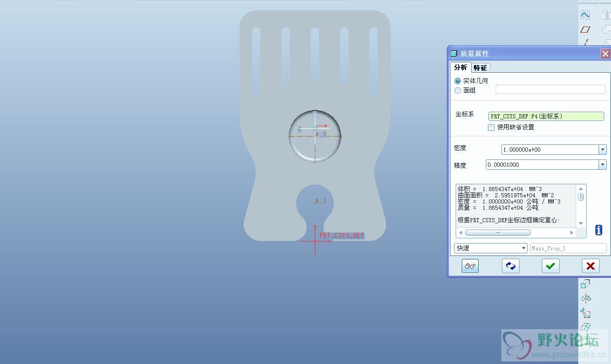Viewport: 611px width, 364px height.
Task: Click the 体积 volume result line
Action: point(500,189)
